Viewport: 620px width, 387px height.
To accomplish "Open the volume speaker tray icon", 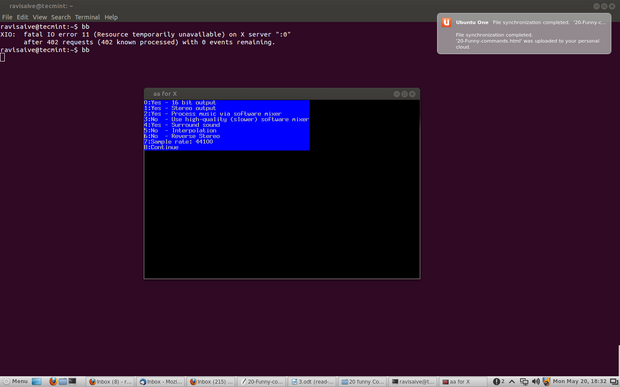I will tap(536, 381).
